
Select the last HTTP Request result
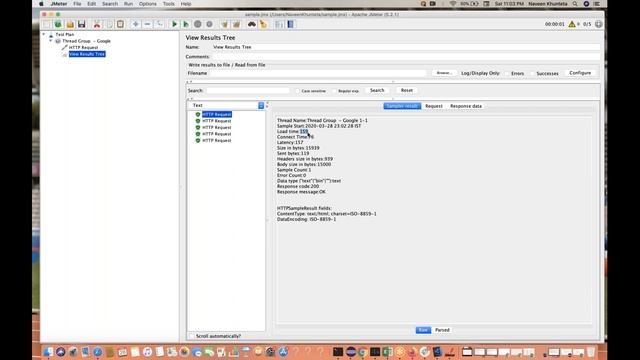coord(217,140)
